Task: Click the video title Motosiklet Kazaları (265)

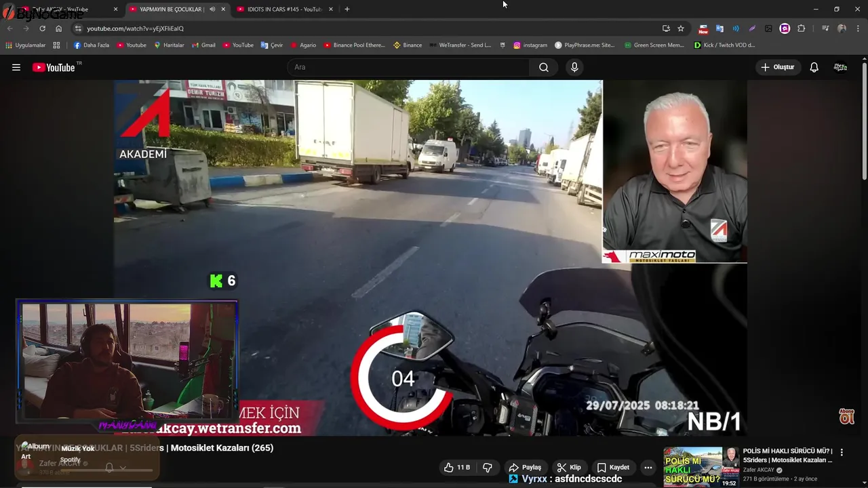Action: pos(144,448)
